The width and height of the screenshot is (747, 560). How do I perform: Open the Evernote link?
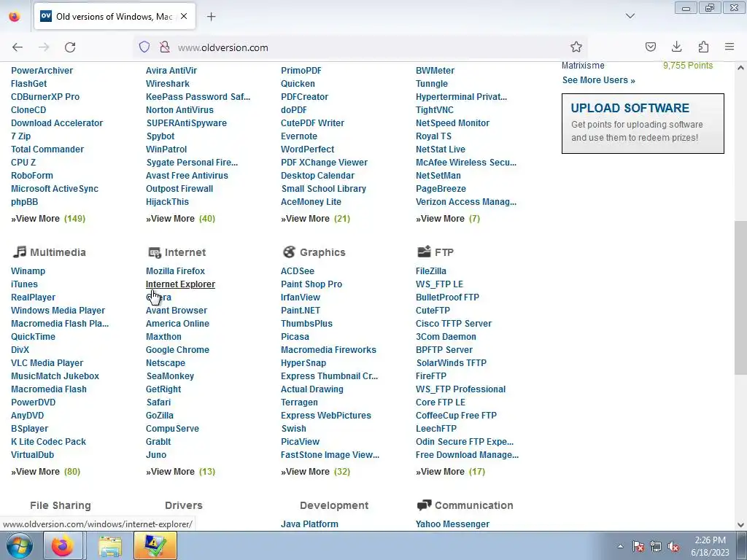(298, 136)
